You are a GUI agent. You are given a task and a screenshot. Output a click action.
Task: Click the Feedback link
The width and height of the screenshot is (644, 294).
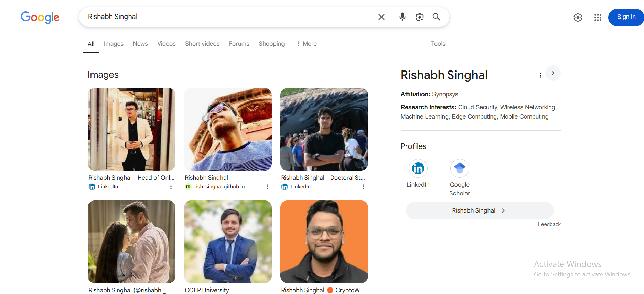click(x=549, y=224)
